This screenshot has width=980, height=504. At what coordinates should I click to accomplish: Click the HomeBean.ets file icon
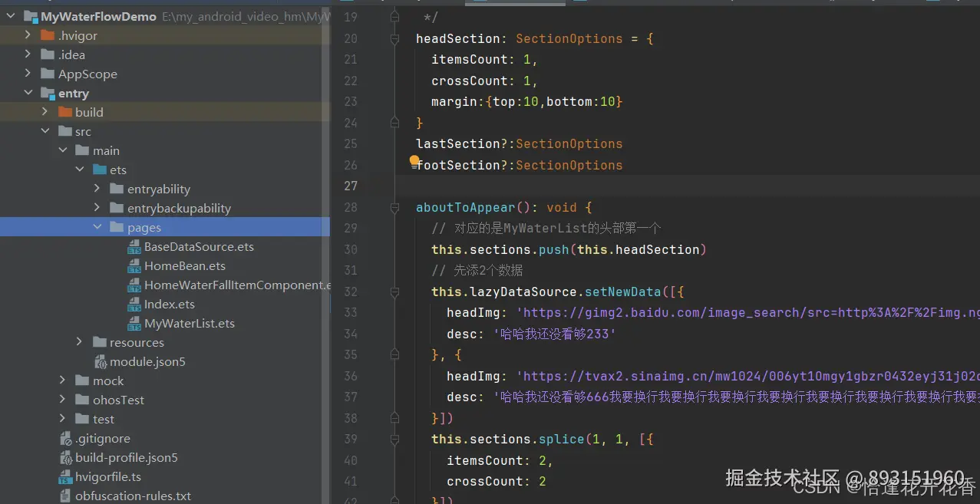[134, 266]
